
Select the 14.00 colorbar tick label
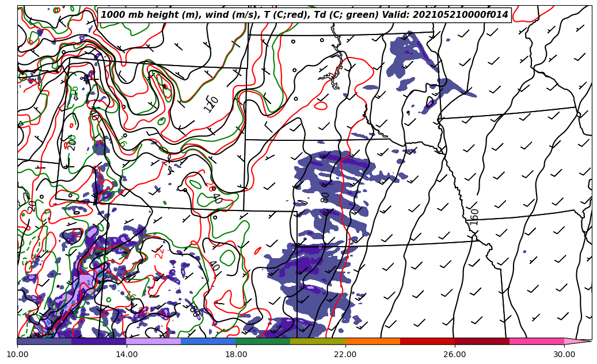click(x=127, y=354)
